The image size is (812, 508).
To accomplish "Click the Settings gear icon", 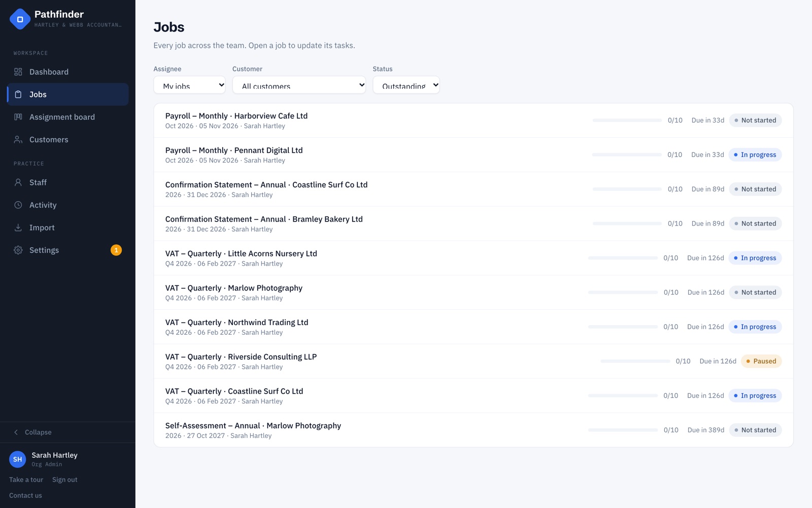I will pos(18,250).
